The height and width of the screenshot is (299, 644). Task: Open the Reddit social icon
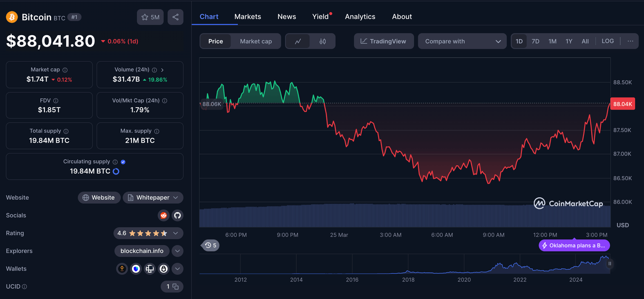tap(164, 215)
